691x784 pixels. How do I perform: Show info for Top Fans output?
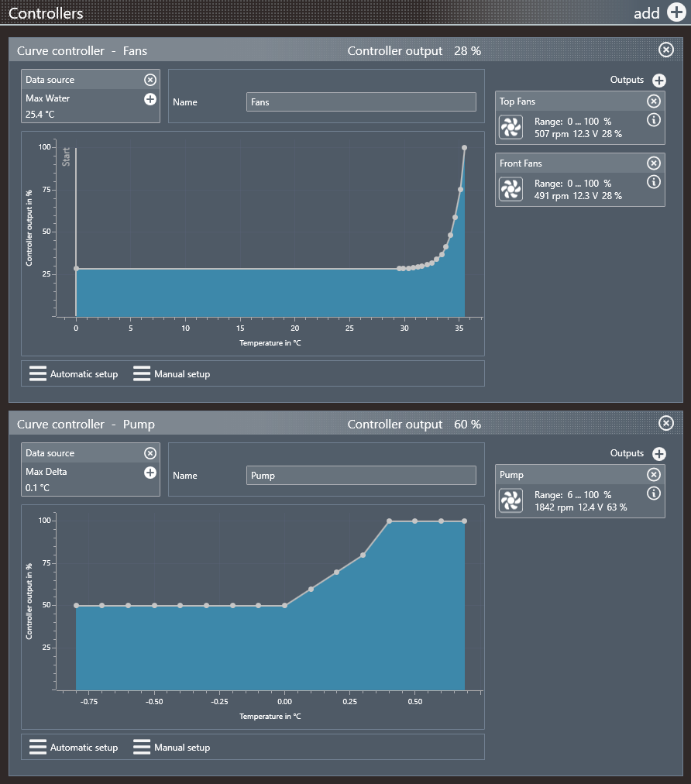(654, 120)
